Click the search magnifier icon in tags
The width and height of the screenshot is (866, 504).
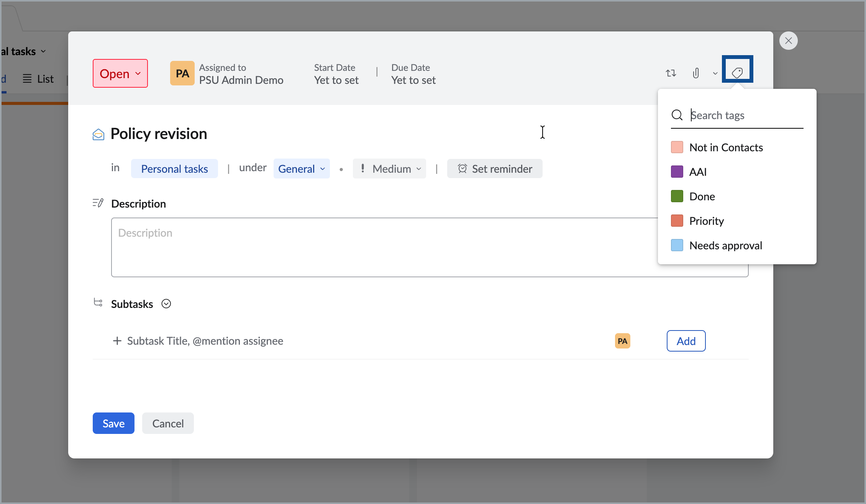[677, 115]
